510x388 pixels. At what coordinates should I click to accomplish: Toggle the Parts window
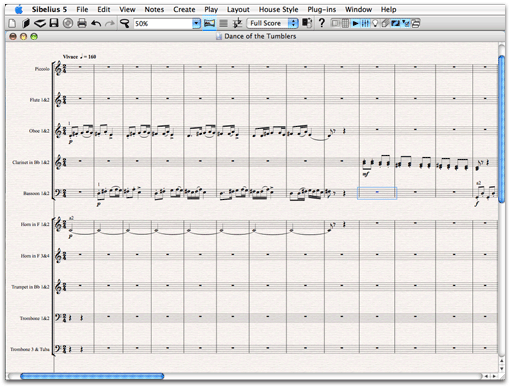click(385, 23)
